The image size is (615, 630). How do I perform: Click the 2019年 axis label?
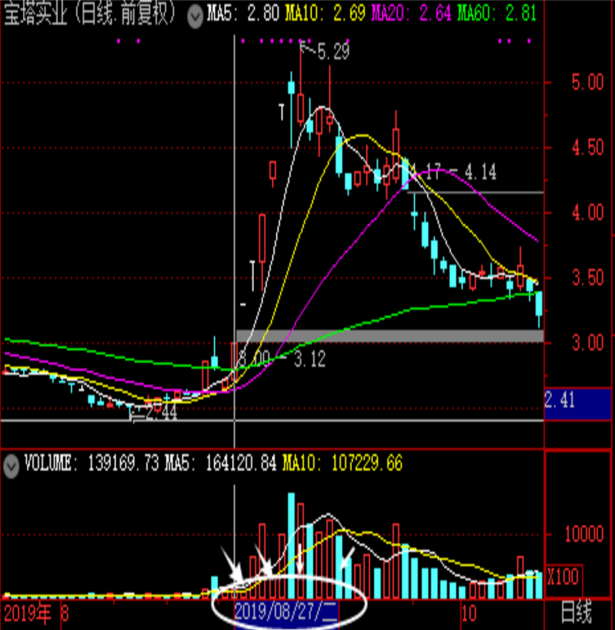point(27,614)
